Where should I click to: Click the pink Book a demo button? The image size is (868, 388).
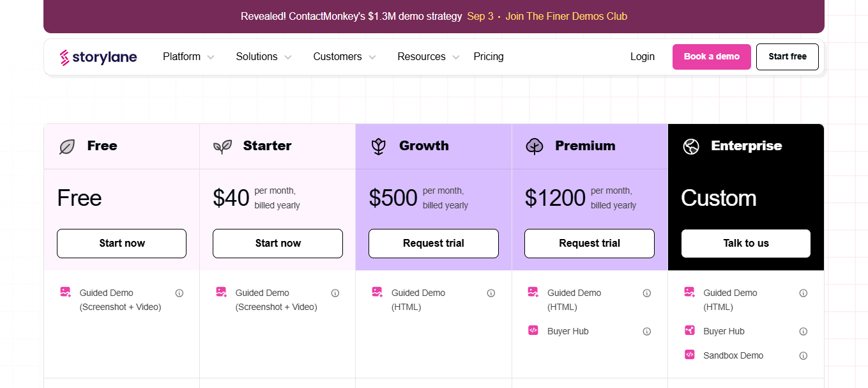(712, 57)
